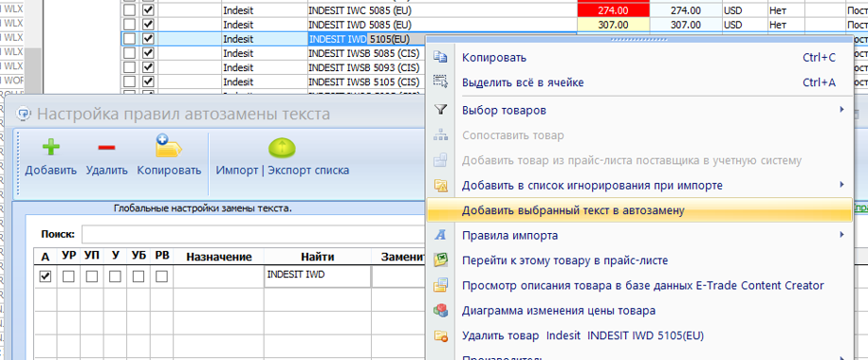The image size is (868, 360).
Task: Click into the Поиск search field
Action: (x=254, y=234)
